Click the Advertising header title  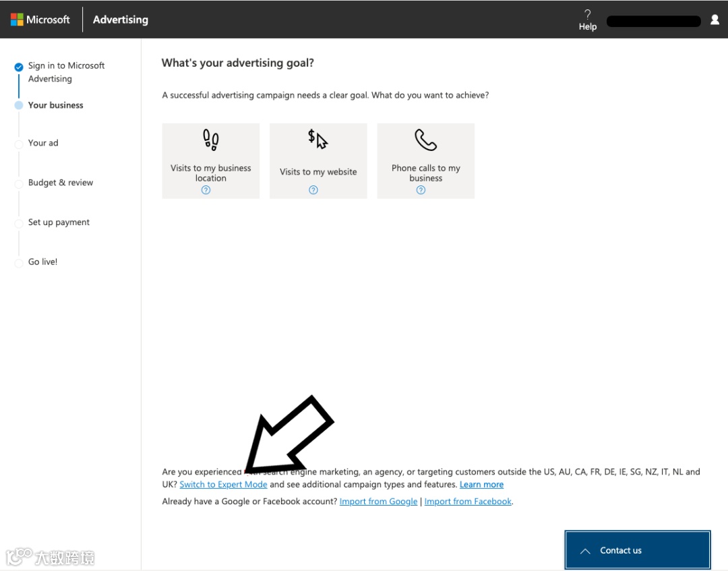[120, 20]
